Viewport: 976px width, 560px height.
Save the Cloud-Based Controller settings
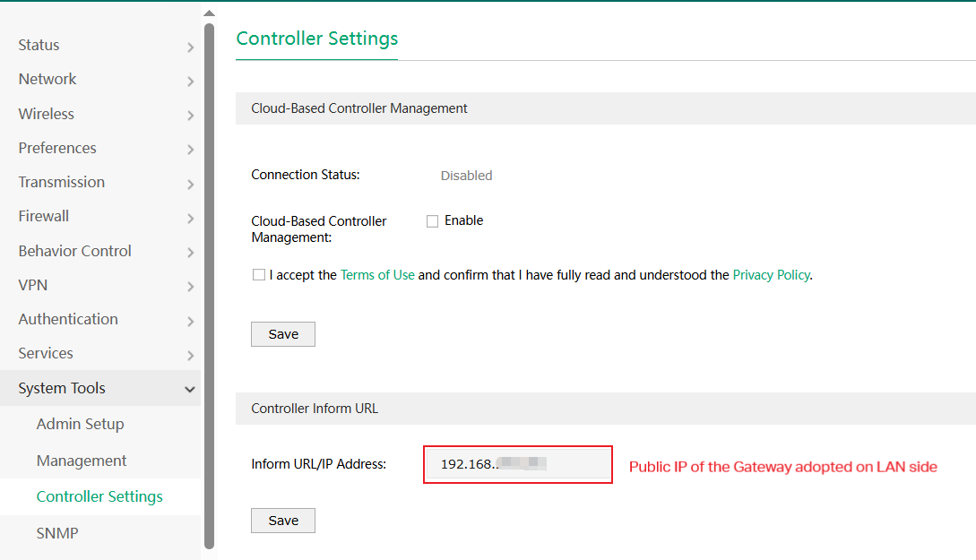click(283, 334)
